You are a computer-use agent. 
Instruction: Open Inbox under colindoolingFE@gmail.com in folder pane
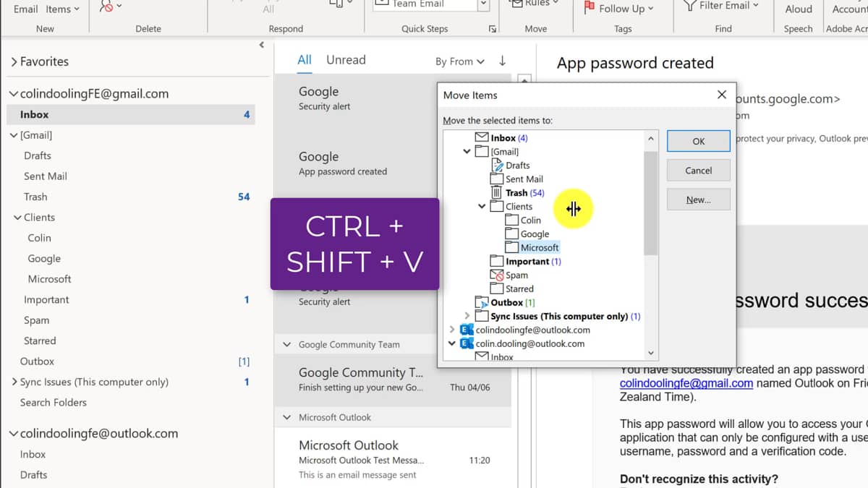(130, 114)
